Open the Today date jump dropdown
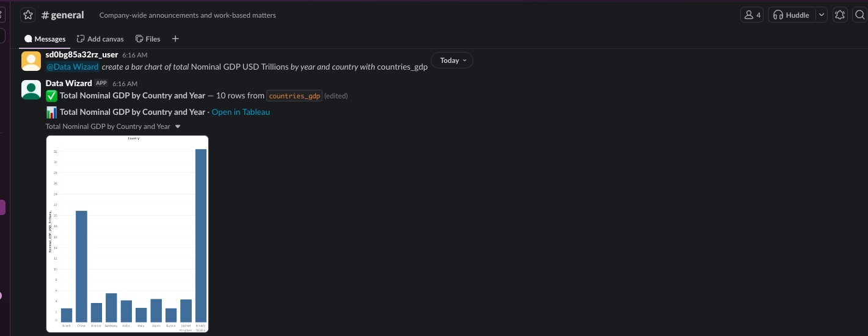The width and height of the screenshot is (868, 336). click(x=452, y=60)
